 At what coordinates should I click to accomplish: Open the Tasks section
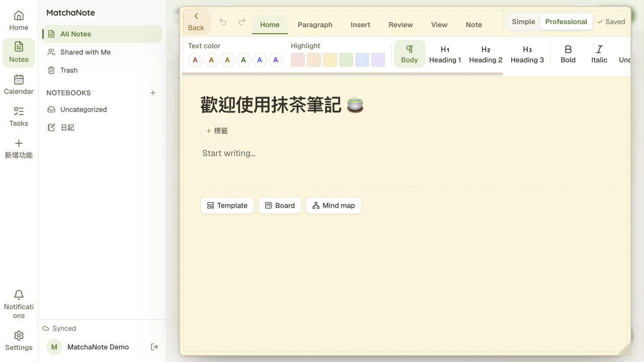point(19,116)
